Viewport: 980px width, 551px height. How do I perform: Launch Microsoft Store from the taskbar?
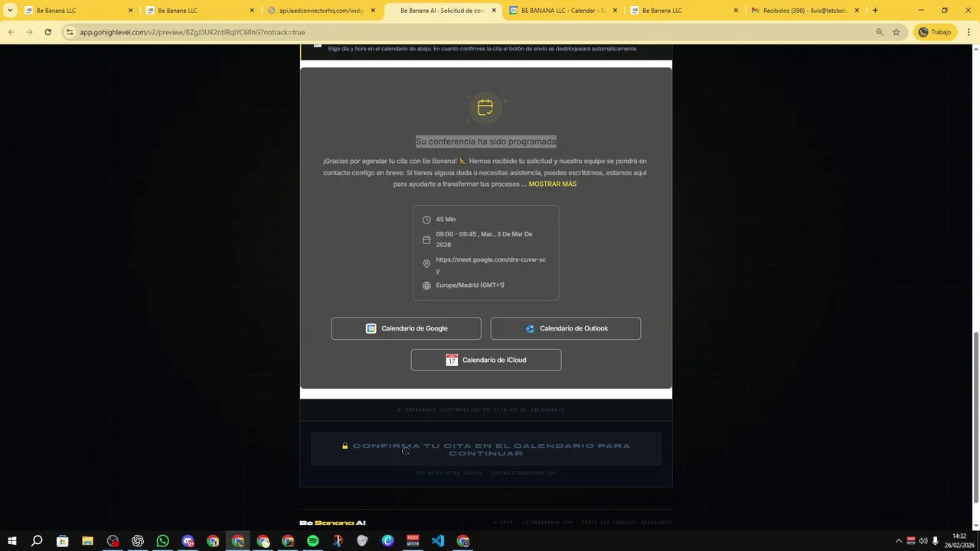coord(62,541)
